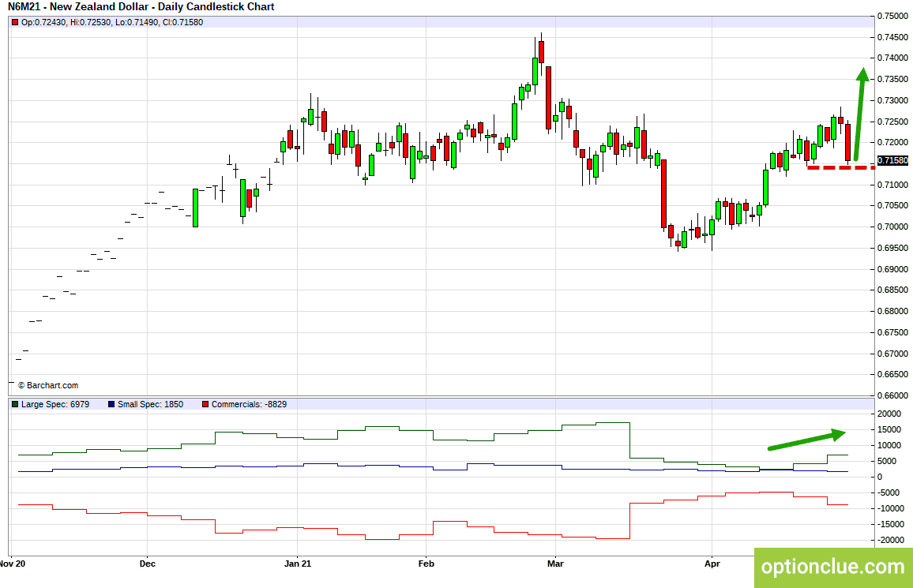The image size is (913, 588).
Task: Click the large green upward price arrow
Action: pyautogui.click(x=860, y=114)
